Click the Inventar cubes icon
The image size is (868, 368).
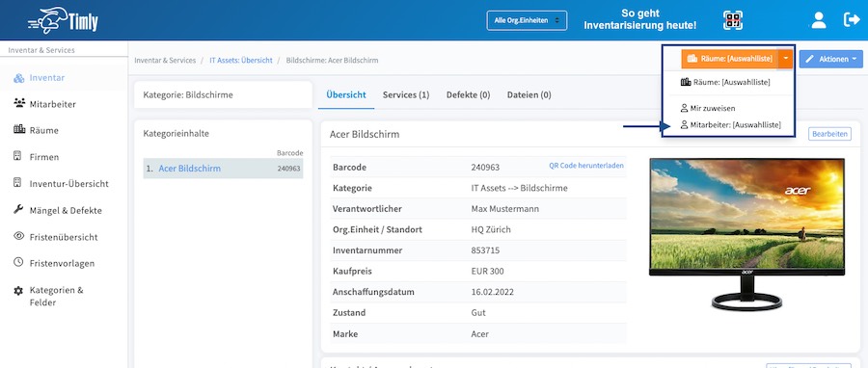[19, 78]
